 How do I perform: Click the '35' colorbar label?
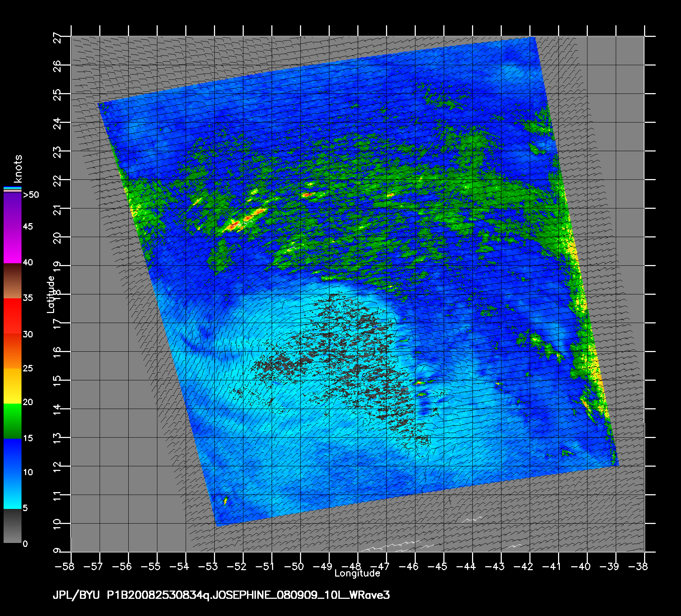(x=28, y=298)
